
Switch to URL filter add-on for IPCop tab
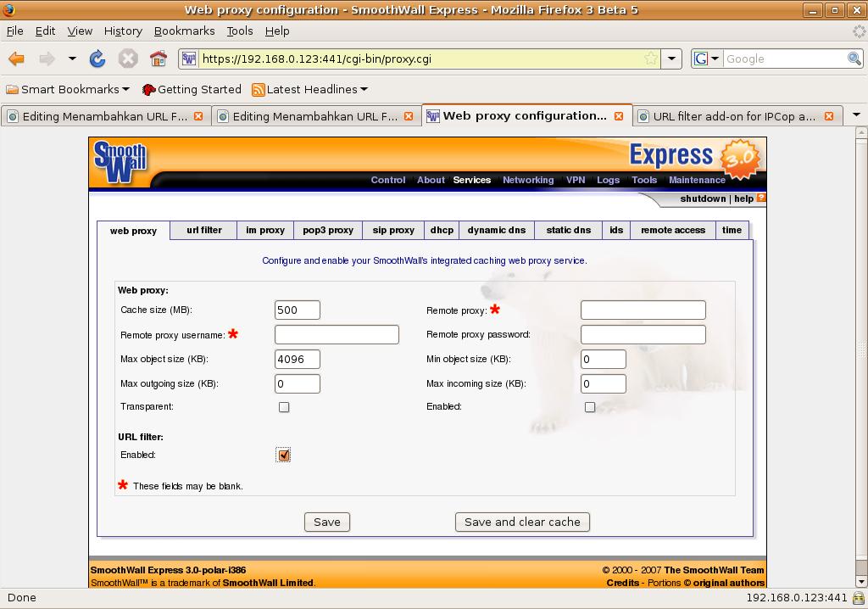734,116
